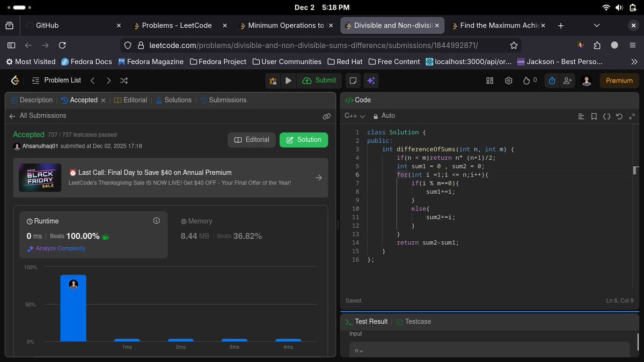
Task: Open LeetCode layout grid icon
Action: (489, 80)
